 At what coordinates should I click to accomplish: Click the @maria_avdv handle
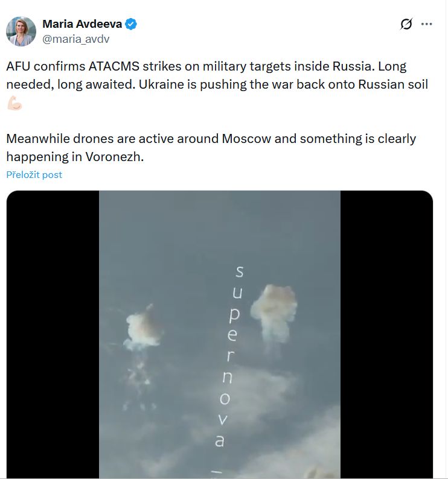tap(75, 39)
